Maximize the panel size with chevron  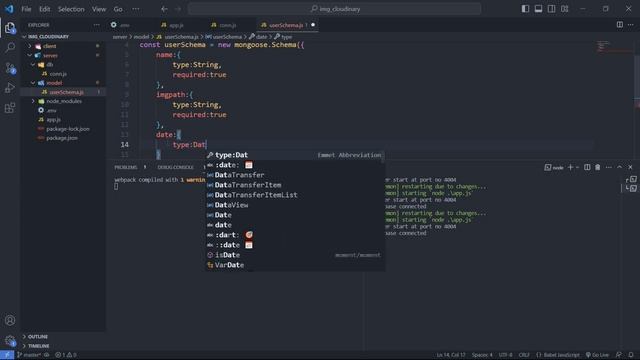[620, 167]
